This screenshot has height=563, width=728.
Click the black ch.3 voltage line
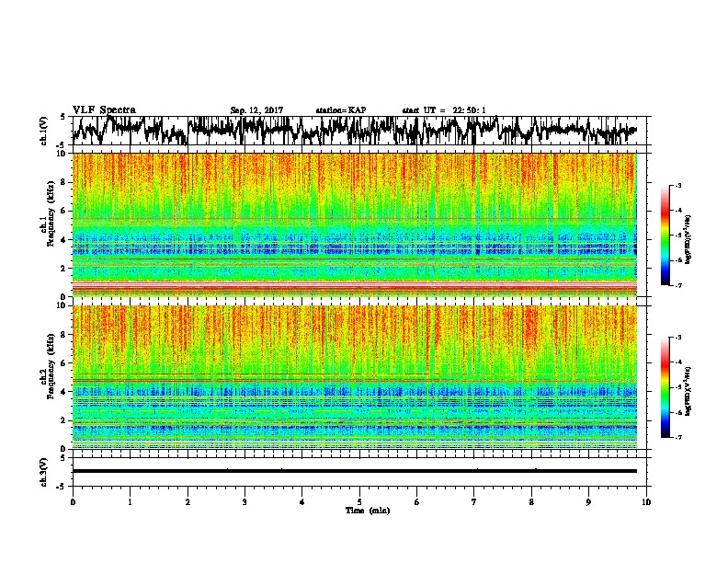point(354,471)
